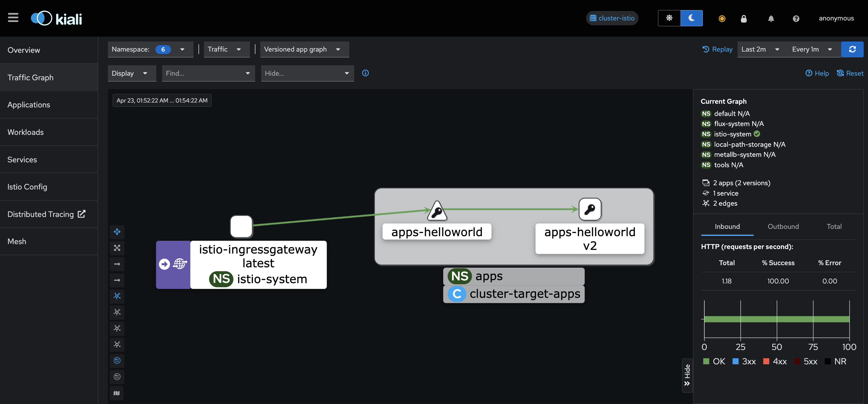Open the graph legend map icon

[117, 393]
